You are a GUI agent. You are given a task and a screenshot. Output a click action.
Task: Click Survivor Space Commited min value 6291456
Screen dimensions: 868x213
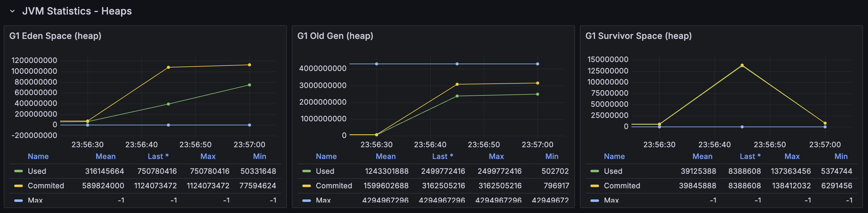click(837, 186)
